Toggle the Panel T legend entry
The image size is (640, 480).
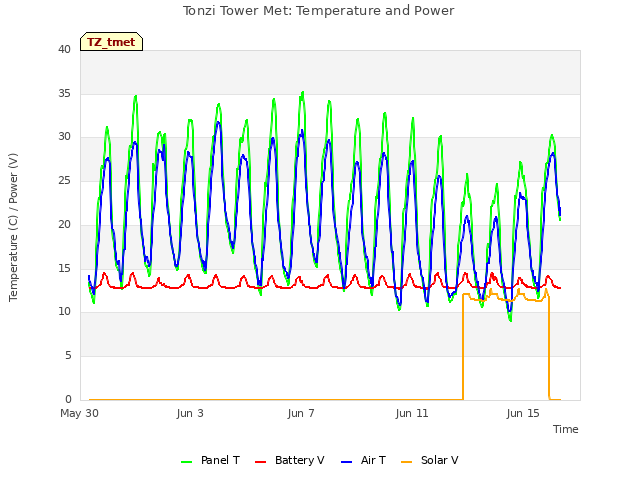(210, 460)
